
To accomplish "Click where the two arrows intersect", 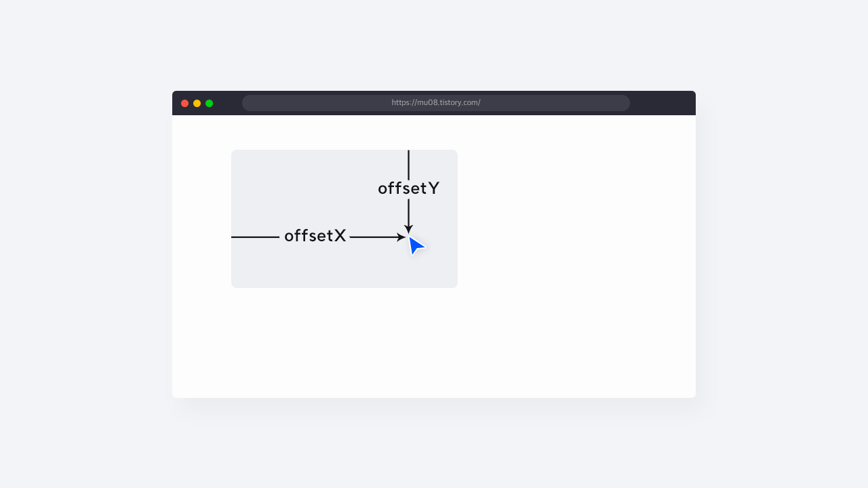I will point(408,237).
